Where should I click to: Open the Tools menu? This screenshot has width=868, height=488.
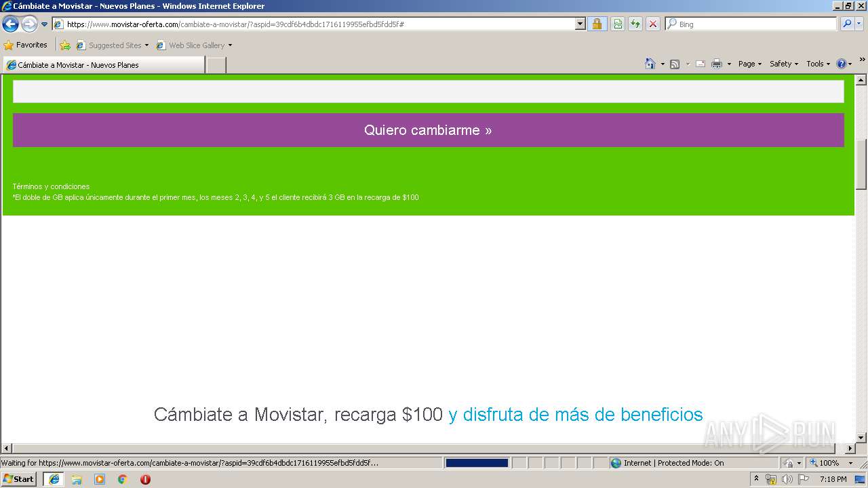pos(818,64)
